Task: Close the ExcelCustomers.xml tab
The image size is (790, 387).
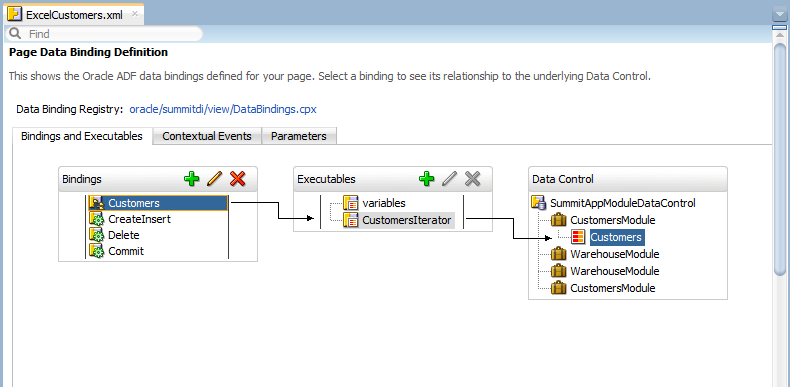Action: point(135,14)
